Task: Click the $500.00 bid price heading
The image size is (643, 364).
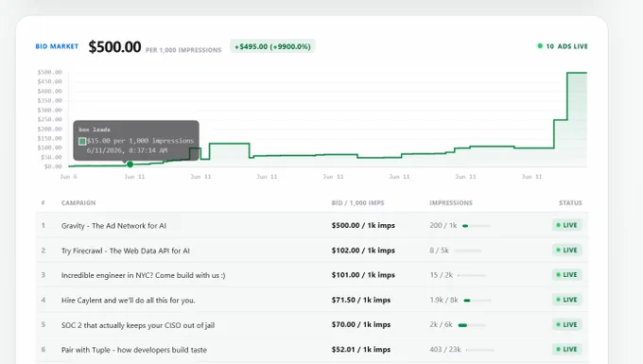Action: click(114, 46)
